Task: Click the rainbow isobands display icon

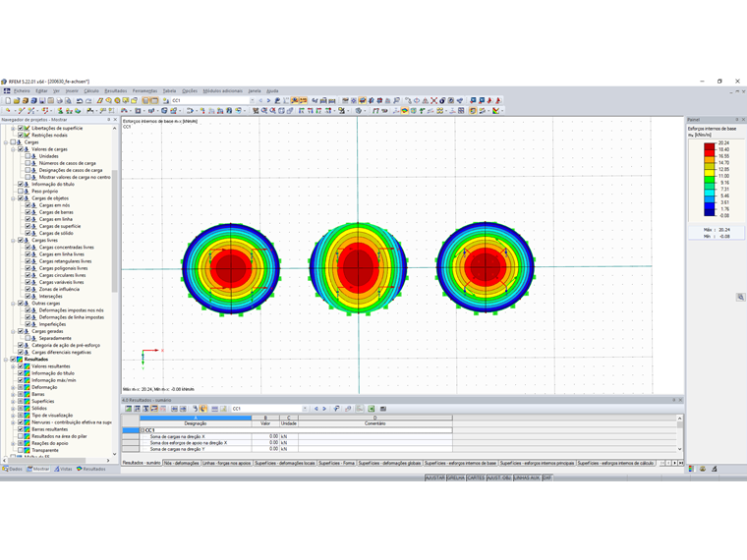Action: point(405,110)
